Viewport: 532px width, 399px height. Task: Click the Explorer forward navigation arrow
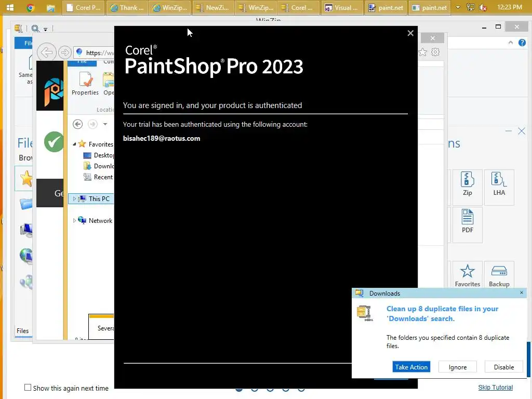tap(92, 124)
